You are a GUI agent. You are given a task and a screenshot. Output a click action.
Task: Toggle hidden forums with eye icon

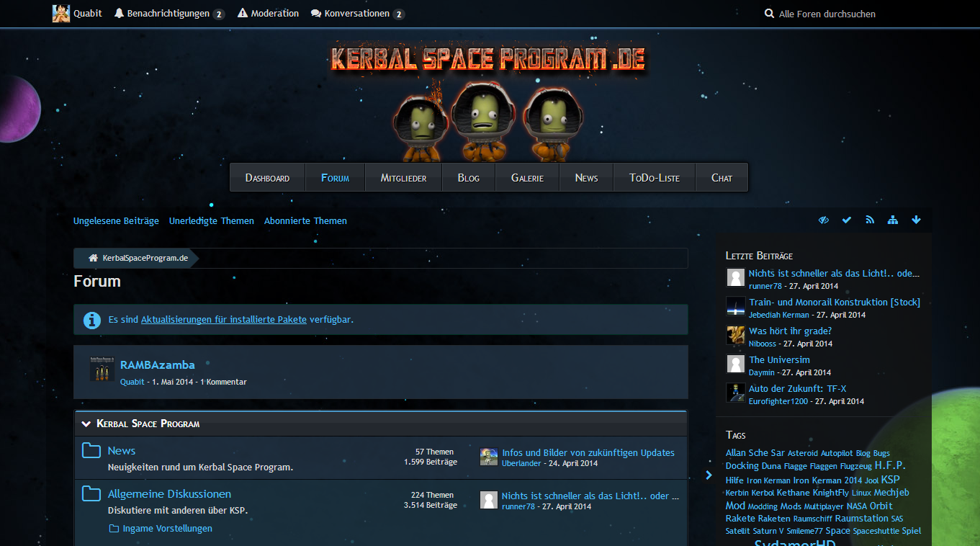click(824, 220)
